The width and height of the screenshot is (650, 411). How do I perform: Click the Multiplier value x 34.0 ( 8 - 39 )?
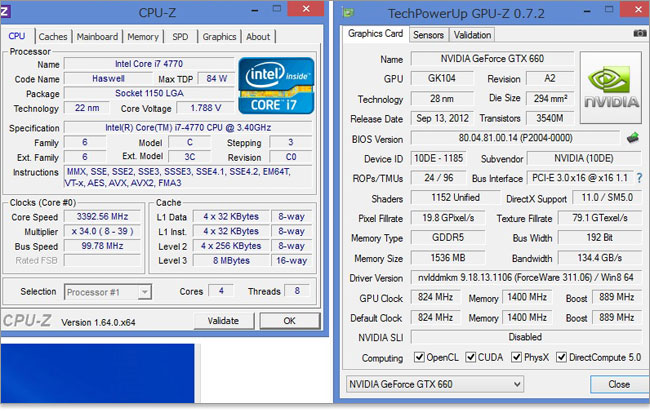(x=102, y=231)
